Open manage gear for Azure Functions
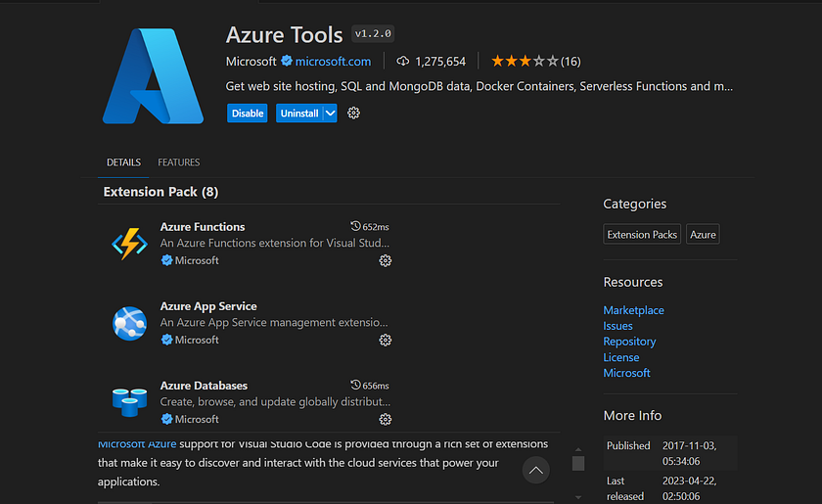822x504 pixels. click(386, 261)
